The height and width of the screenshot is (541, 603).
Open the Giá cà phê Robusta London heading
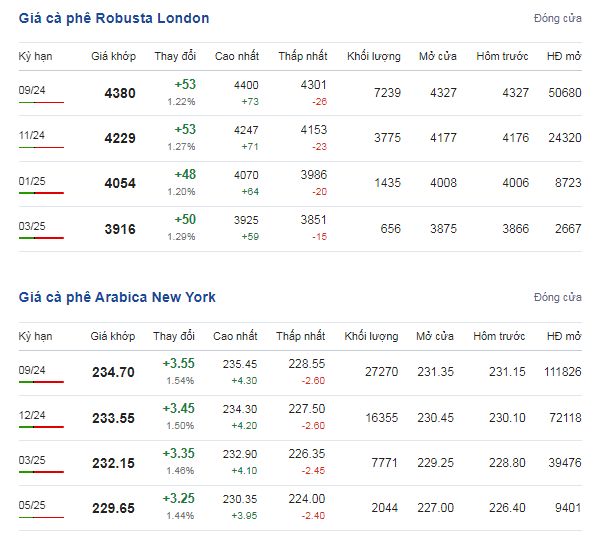tap(114, 18)
